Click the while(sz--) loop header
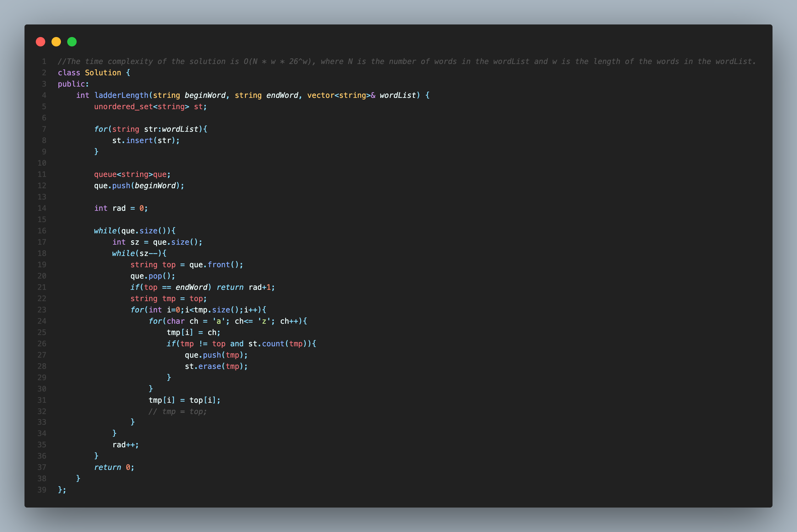Image resolution: width=797 pixels, height=532 pixels. tap(139, 253)
